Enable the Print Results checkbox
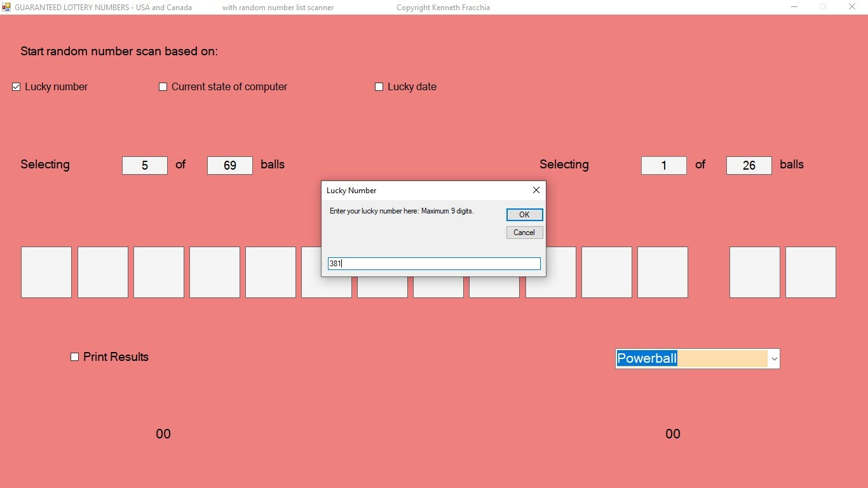The image size is (868, 488). pos(74,357)
